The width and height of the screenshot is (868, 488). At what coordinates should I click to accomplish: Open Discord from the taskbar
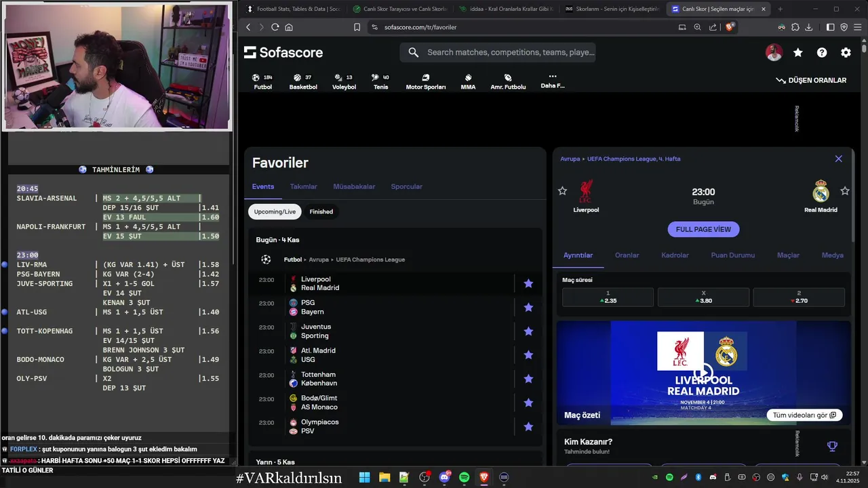[x=445, y=477]
